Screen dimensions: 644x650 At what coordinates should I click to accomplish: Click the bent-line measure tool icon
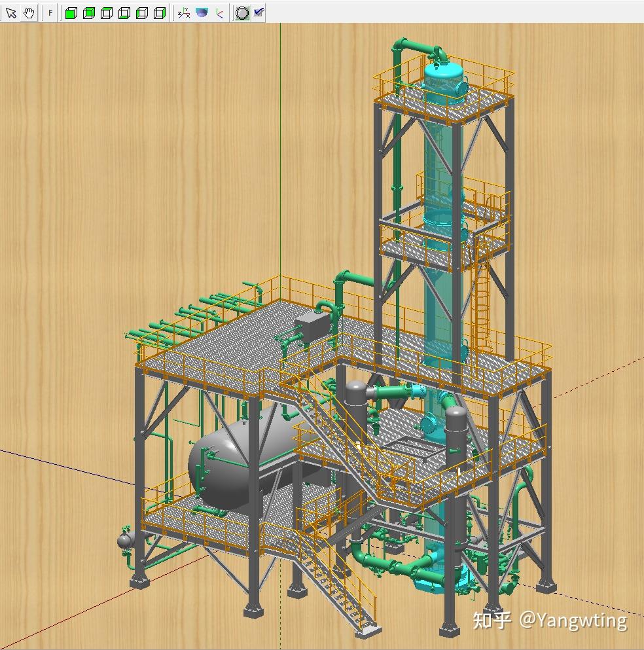[x=219, y=12]
